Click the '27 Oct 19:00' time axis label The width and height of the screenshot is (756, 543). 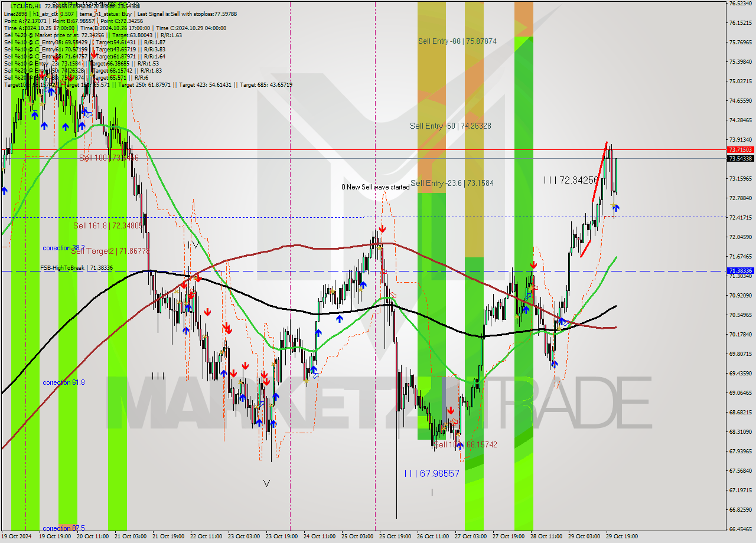(x=509, y=537)
